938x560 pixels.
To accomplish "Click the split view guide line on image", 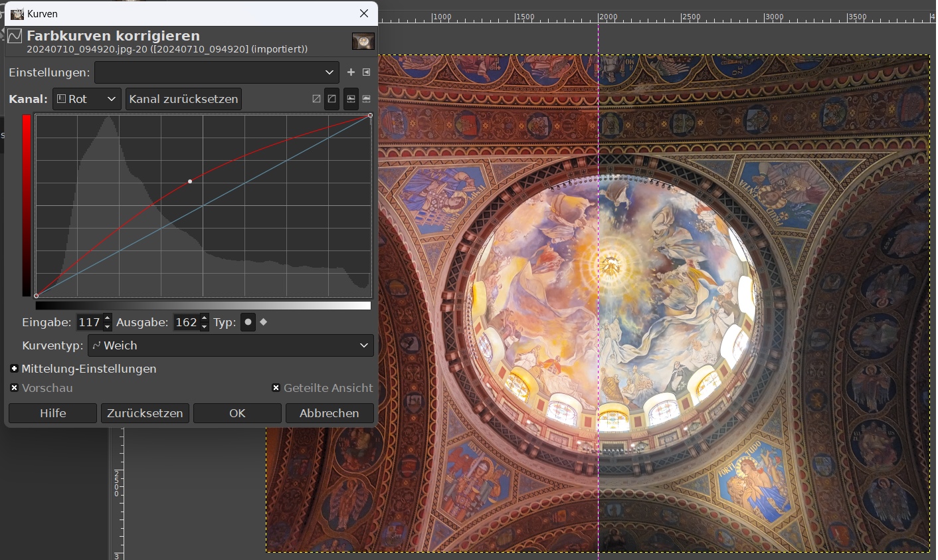I will coord(599,303).
